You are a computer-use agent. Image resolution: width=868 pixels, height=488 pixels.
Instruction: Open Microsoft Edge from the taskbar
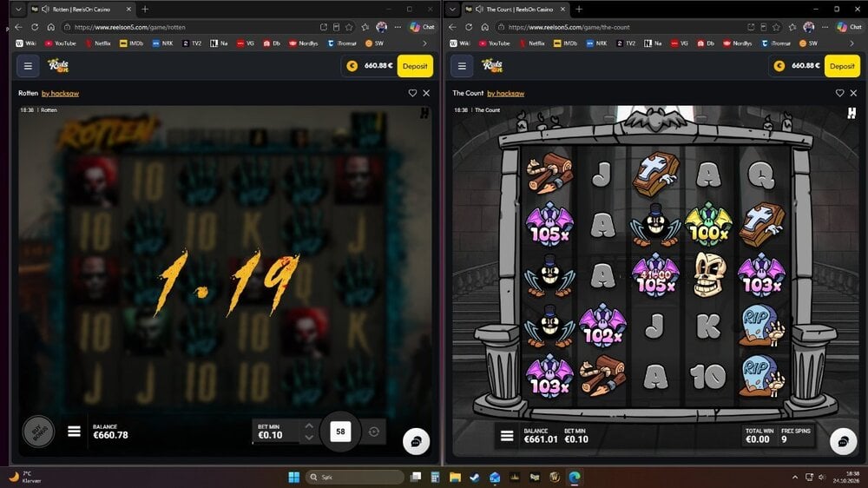click(x=574, y=477)
